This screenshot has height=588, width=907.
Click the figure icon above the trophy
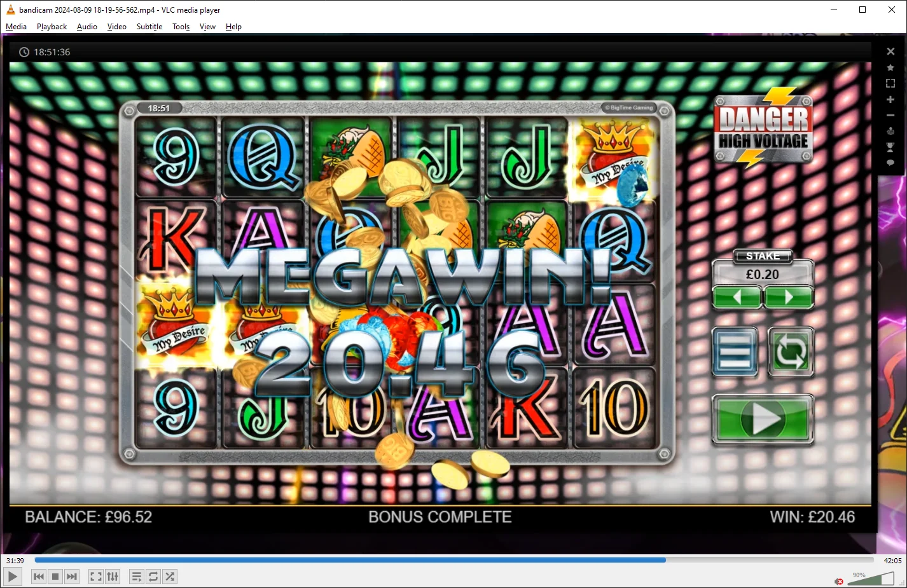[x=890, y=131]
